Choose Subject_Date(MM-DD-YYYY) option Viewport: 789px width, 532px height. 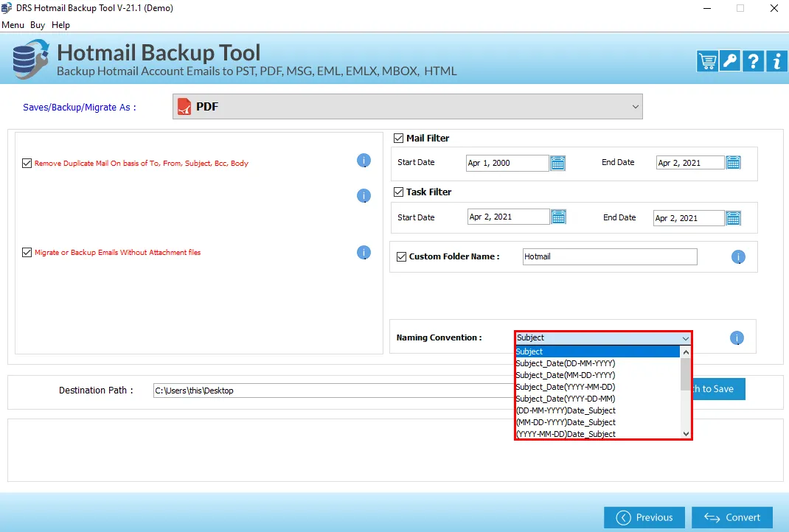[x=598, y=375]
